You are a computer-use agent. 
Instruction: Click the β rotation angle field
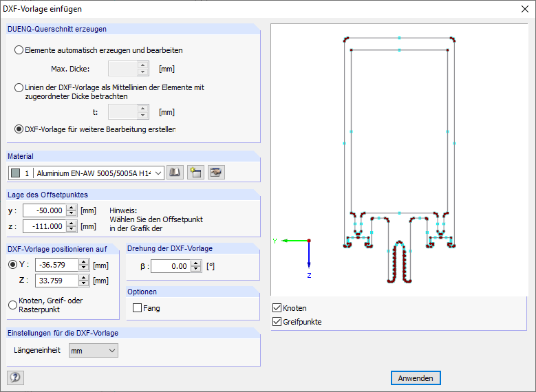170,266
